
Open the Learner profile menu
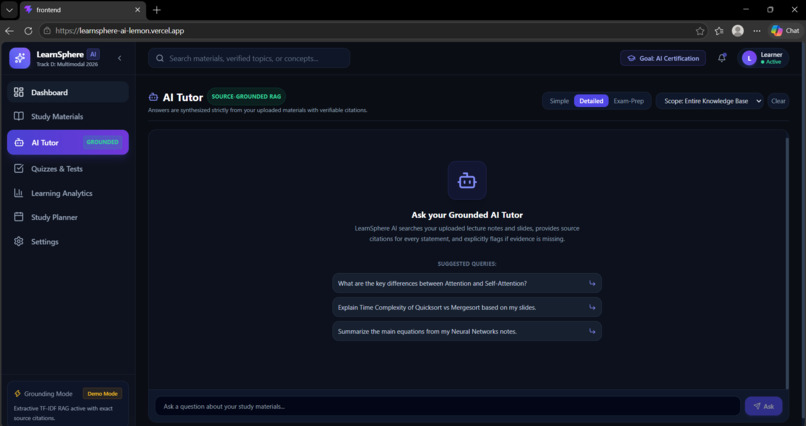tap(763, 58)
